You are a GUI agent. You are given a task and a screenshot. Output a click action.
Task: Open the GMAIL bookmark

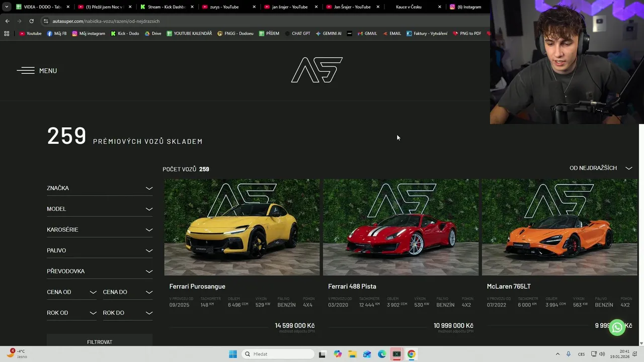pyautogui.click(x=367, y=34)
